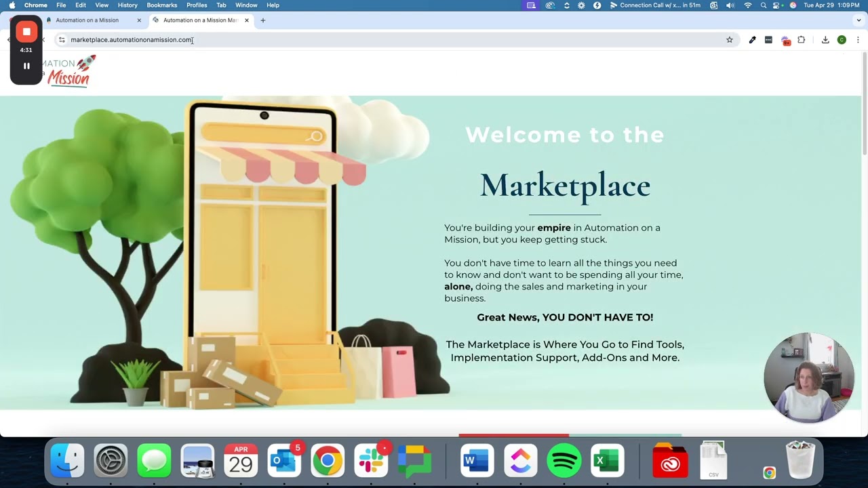
Task: Open Slack from the dock
Action: tap(371, 461)
